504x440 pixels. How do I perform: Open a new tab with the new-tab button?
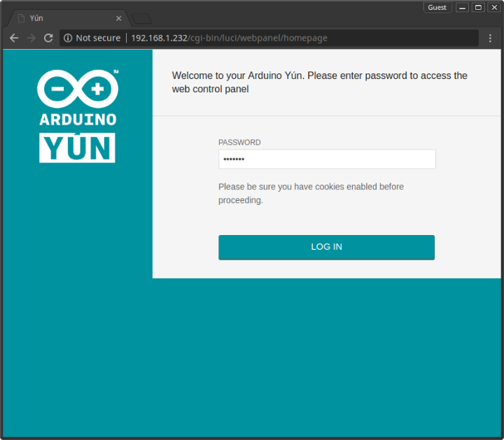141,18
